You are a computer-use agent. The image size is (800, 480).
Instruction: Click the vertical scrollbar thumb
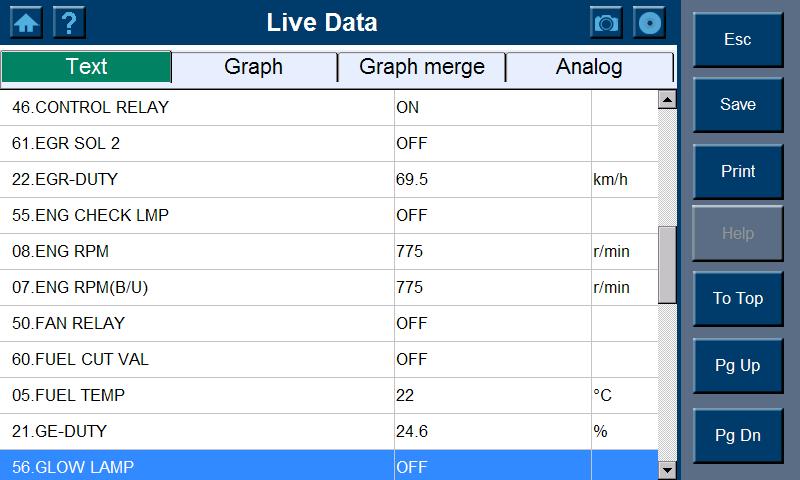tap(667, 265)
